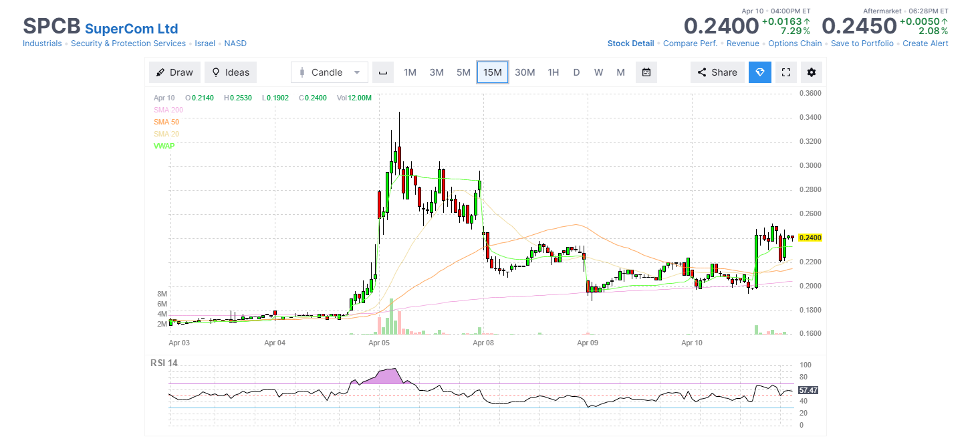Open the date range calendar icon
Screen dimensions: 980x439
(646, 72)
